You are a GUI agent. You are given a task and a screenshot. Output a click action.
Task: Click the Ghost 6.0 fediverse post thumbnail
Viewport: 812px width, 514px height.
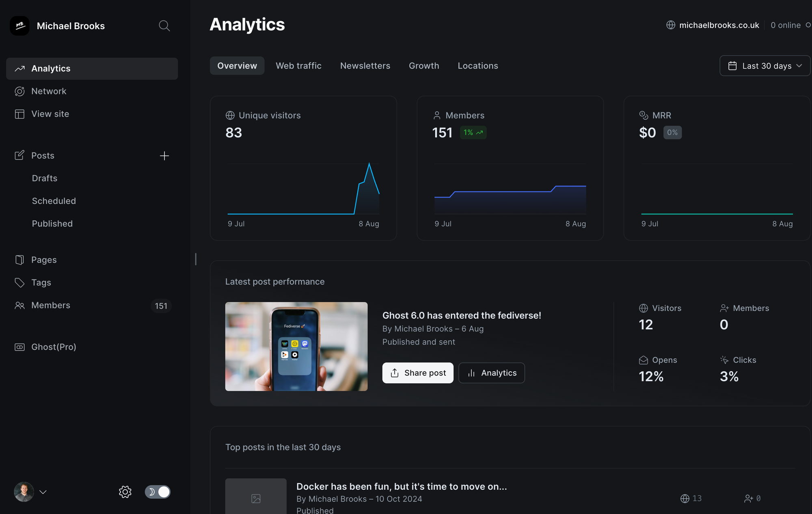click(296, 346)
